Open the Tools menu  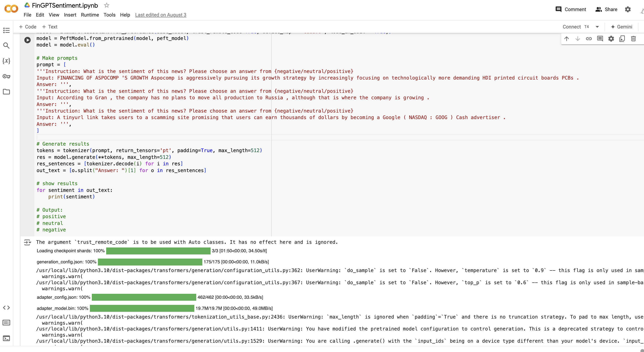pyautogui.click(x=109, y=15)
